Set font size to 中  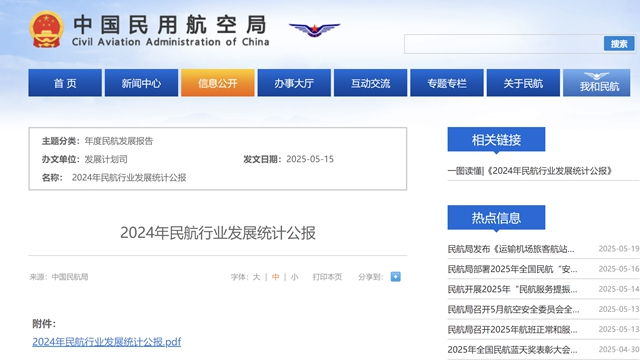[x=276, y=277]
